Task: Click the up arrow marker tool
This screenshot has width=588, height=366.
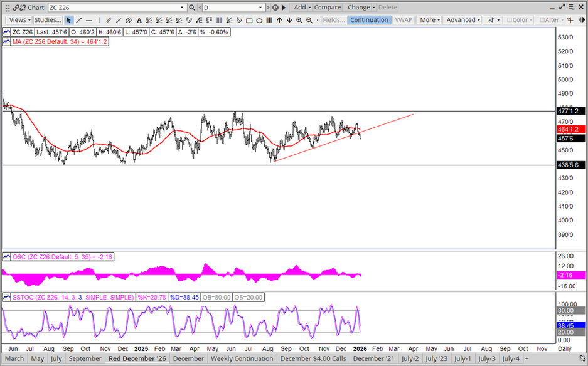Action: [x=279, y=20]
